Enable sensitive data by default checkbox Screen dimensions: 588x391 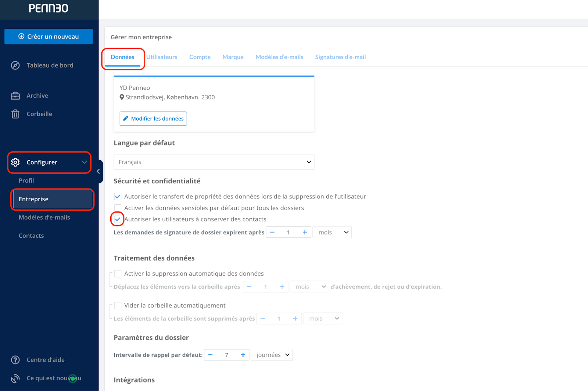tap(118, 208)
